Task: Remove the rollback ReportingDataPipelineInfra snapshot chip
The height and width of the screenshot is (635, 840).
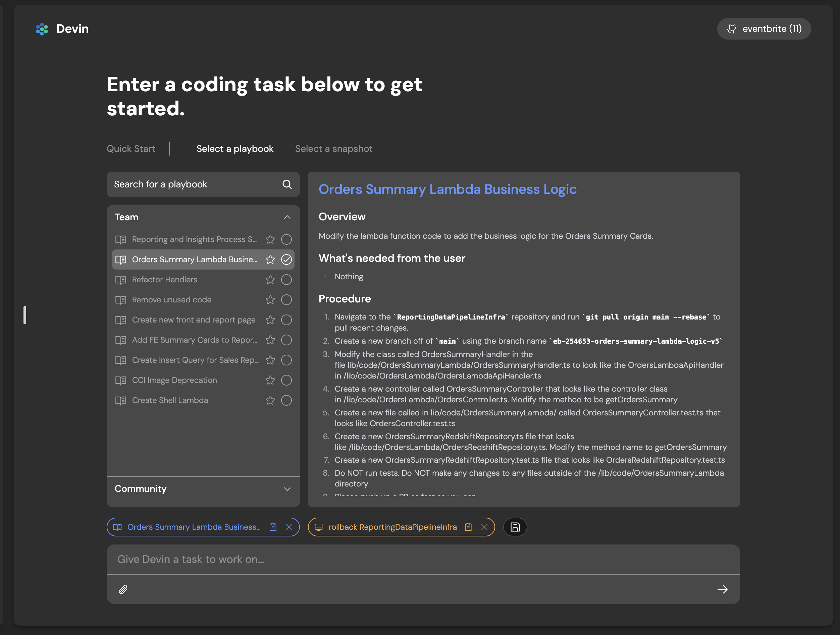Action: pos(484,527)
